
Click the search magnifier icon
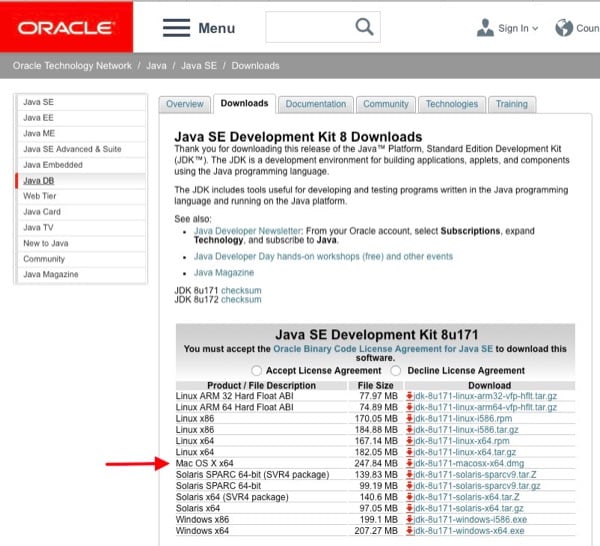pos(364,27)
